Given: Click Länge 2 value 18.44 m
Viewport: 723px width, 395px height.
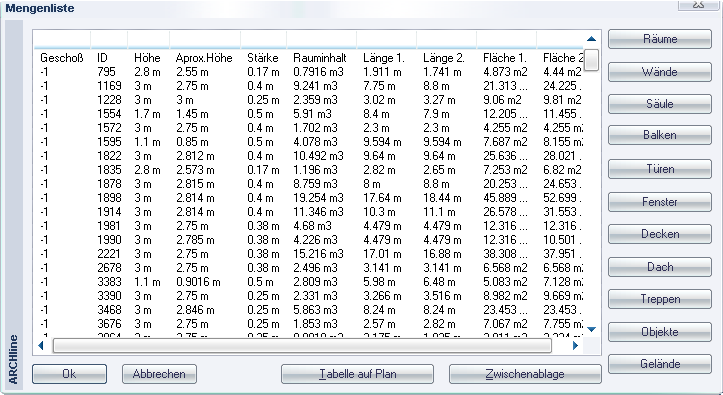Looking at the screenshot, I should (x=442, y=198).
